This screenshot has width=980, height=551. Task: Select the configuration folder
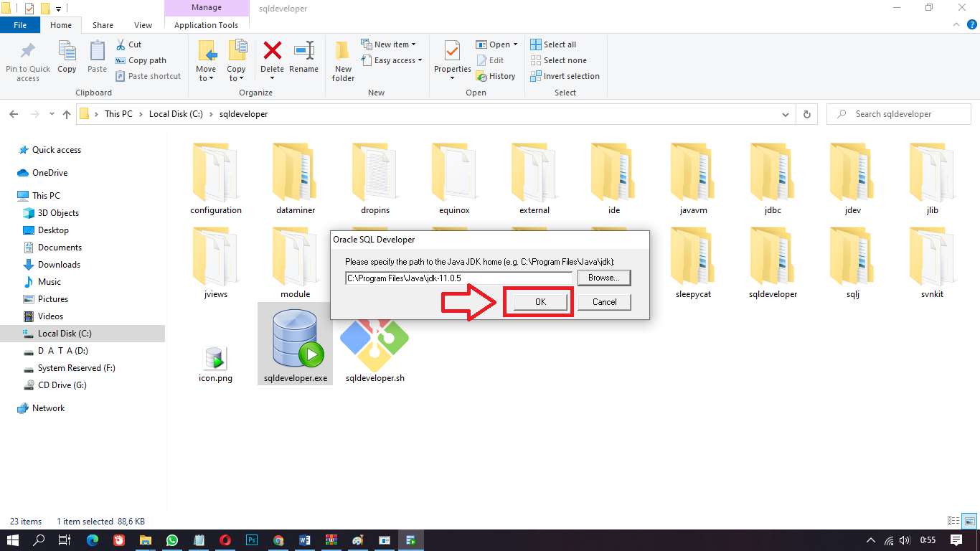click(x=216, y=179)
